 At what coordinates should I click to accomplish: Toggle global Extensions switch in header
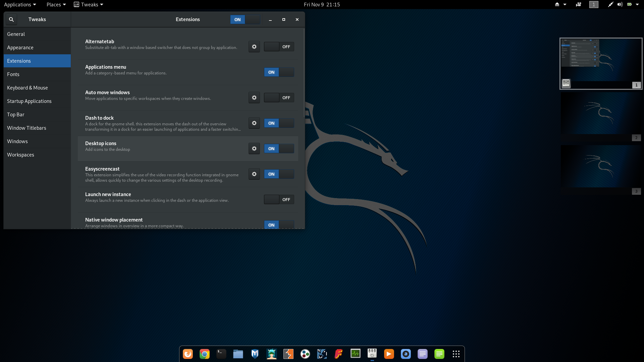coord(245,19)
